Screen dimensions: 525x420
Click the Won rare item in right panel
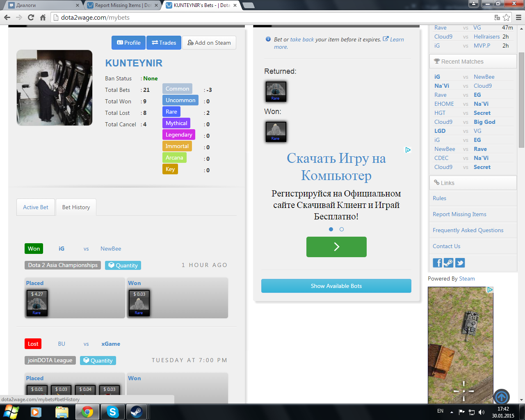pos(276,131)
